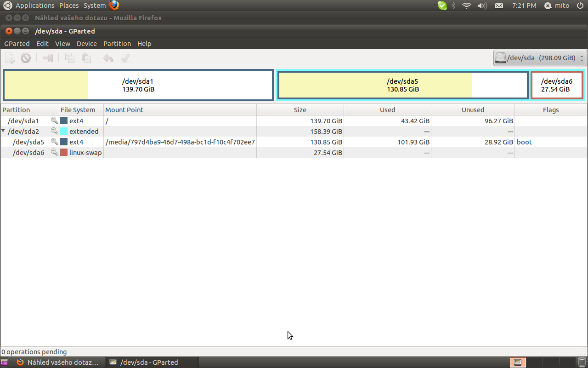Sort by Unused column header
The image size is (588, 368).
(x=473, y=110)
